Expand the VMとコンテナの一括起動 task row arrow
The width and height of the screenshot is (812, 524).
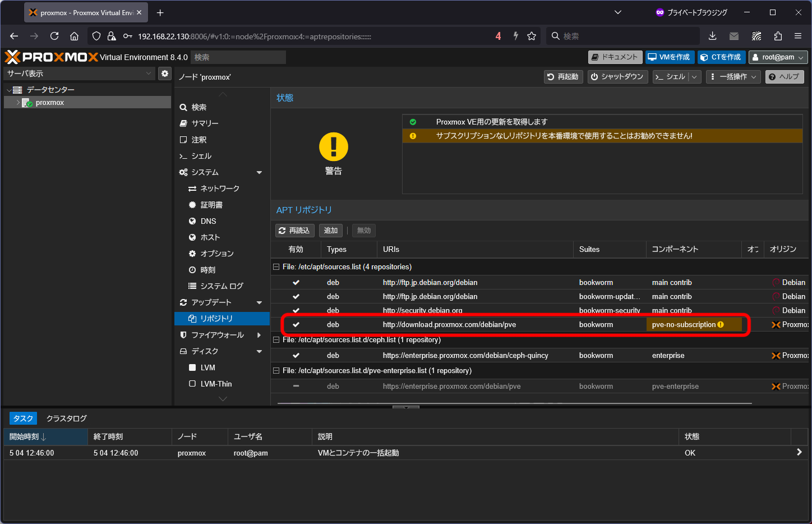pyautogui.click(x=799, y=452)
